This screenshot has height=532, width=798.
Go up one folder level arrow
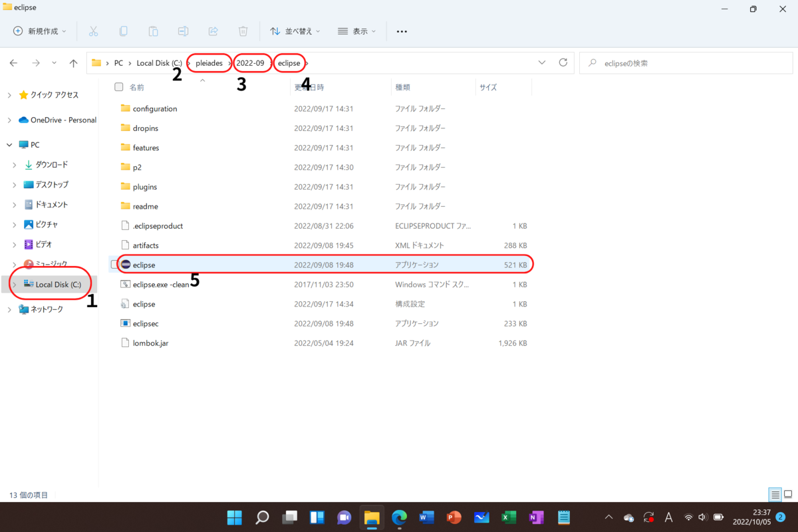point(73,63)
